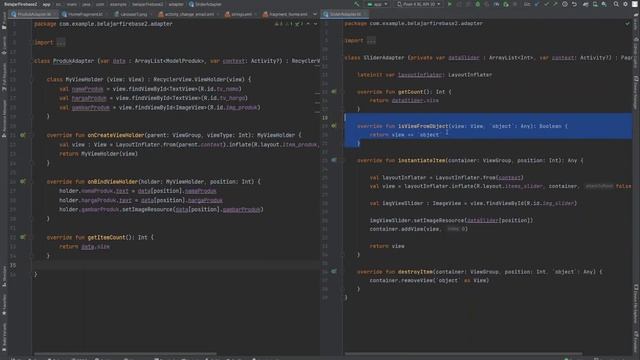This screenshot has height=360, width=640.
Task: Click 'return data.size' in getItemCount
Action: tap(84, 247)
